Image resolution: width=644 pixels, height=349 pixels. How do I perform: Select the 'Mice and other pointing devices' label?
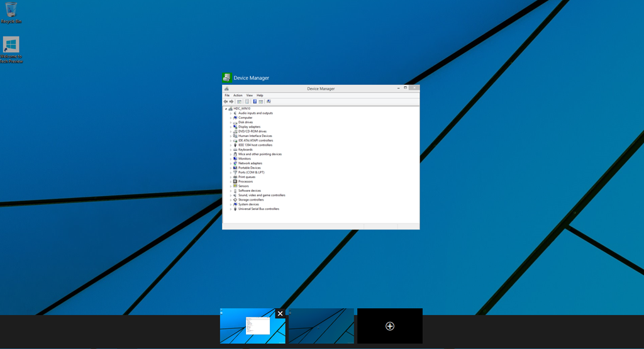tap(260, 154)
